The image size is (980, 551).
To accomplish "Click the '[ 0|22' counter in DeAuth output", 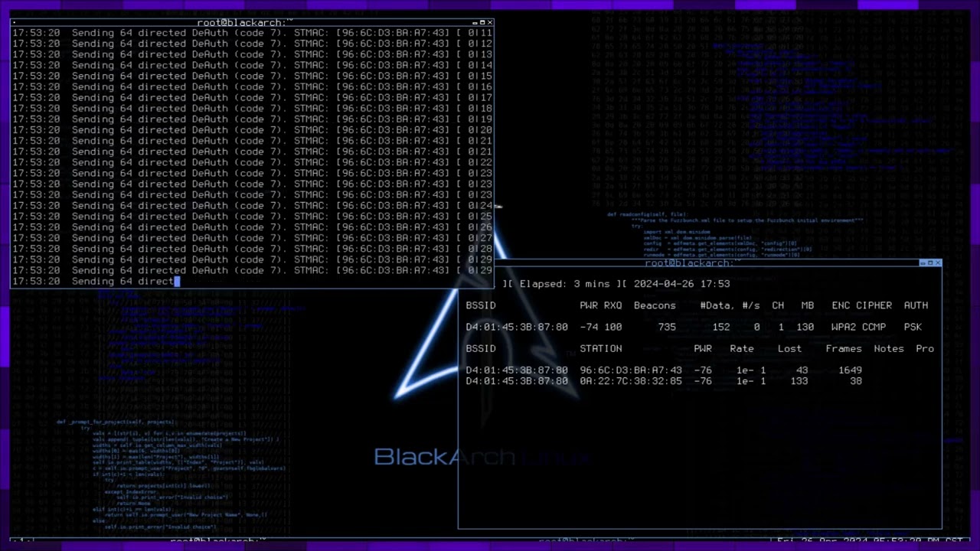I will (474, 162).
